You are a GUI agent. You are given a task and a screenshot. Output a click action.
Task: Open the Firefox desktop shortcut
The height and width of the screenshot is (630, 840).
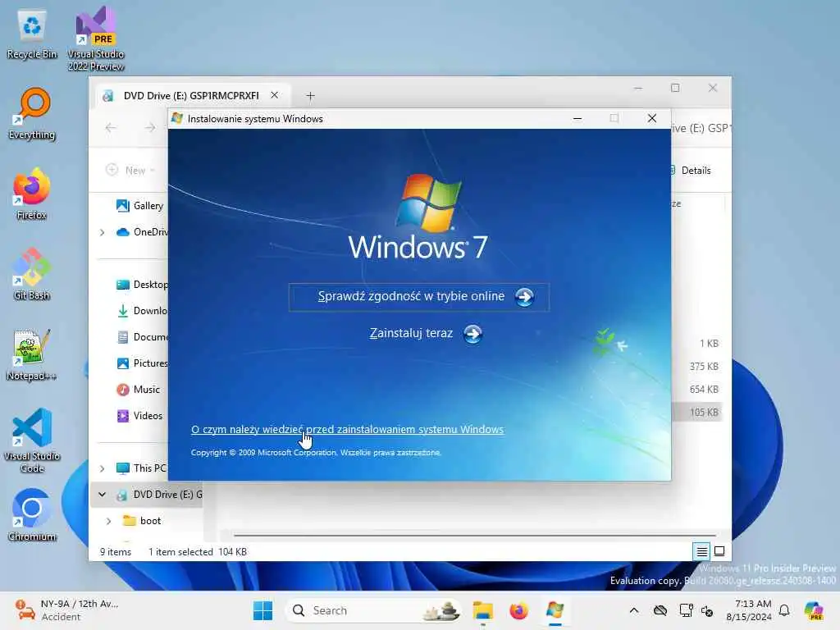tap(32, 194)
